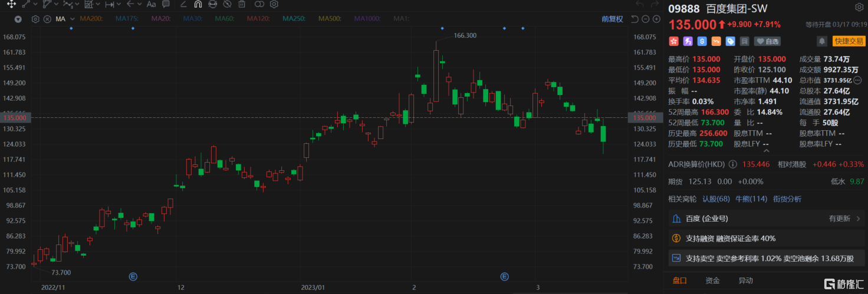The width and height of the screenshot is (868, 294).
Task: Click the E earnings marker near February end
Action: tap(504, 276)
